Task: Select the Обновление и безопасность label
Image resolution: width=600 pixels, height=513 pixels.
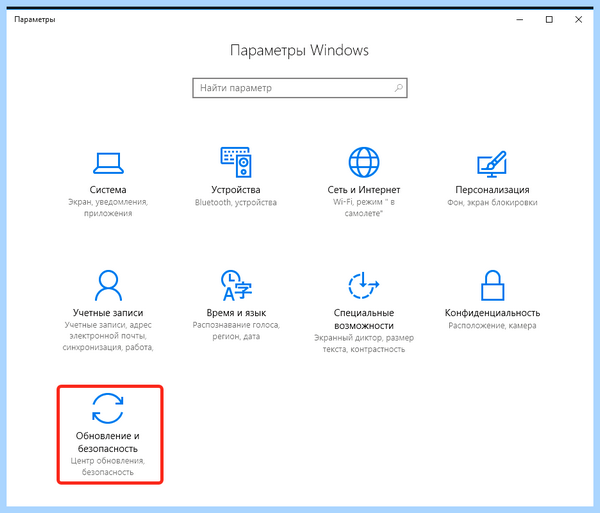Action: coord(108,442)
